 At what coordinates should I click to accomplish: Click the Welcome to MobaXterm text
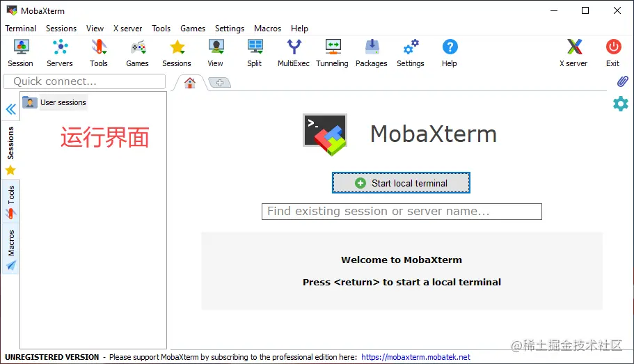coord(402,260)
